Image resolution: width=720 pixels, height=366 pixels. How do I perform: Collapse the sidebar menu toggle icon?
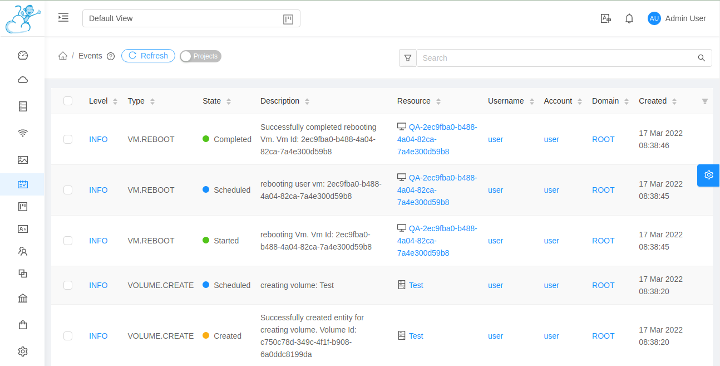tap(63, 18)
